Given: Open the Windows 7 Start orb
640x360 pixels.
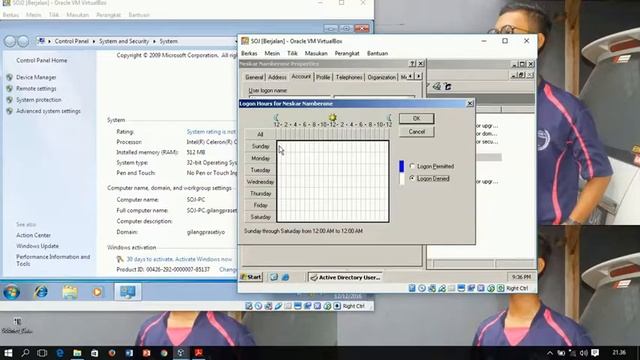Looking at the screenshot, I should (x=11, y=292).
